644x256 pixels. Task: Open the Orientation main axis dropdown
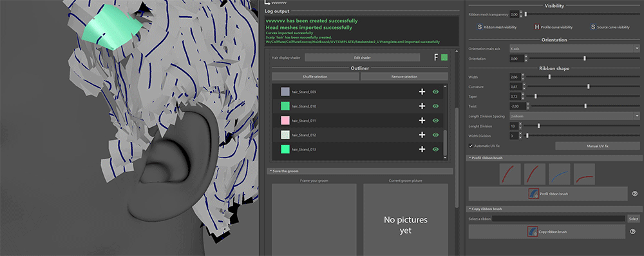pos(574,48)
